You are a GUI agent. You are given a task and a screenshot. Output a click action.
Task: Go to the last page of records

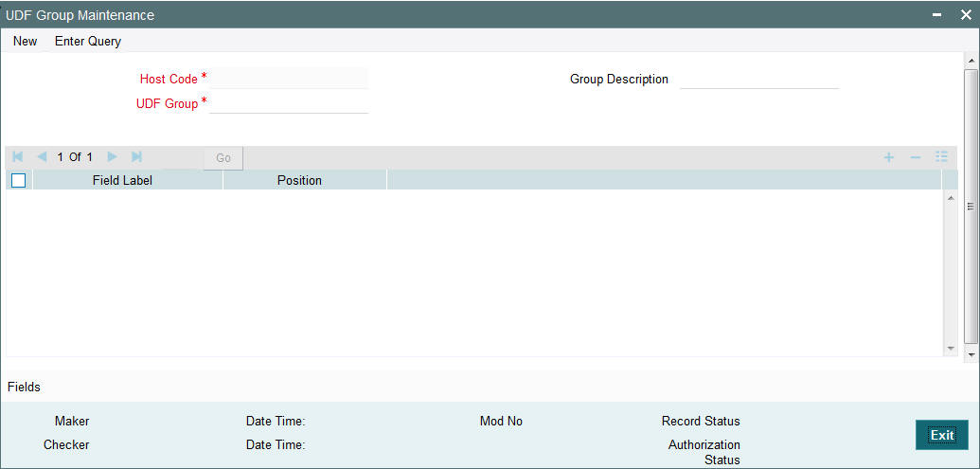click(136, 157)
